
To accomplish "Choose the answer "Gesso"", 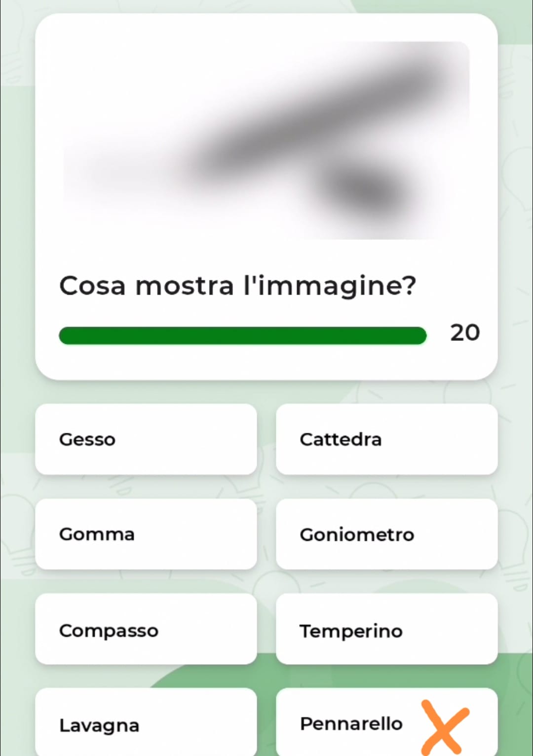I will click(x=146, y=439).
